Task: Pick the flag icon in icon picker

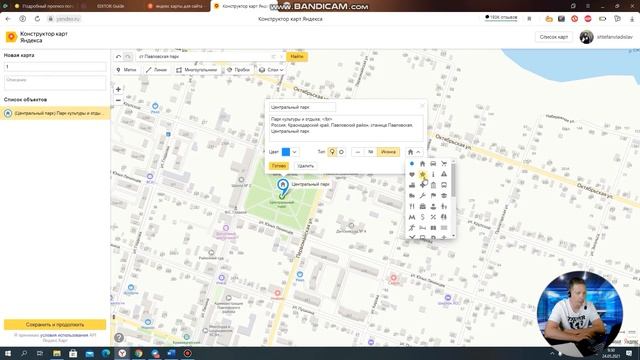Action: click(x=433, y=196)
